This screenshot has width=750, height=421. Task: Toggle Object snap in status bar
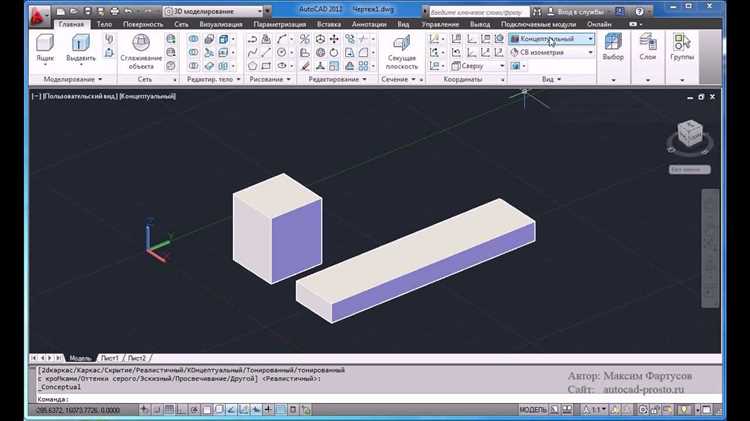click(207, 410)
